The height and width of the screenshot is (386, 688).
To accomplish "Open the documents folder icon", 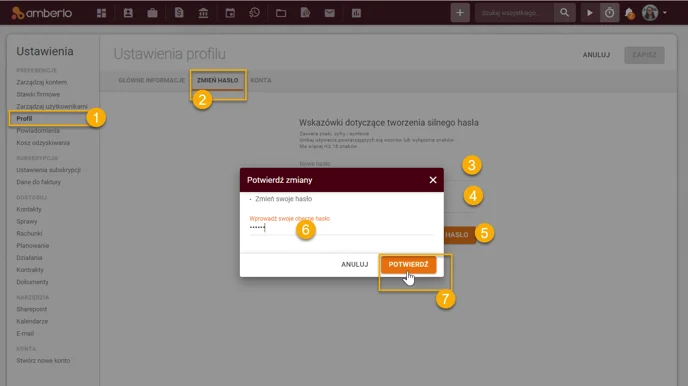I will (281, 13).
